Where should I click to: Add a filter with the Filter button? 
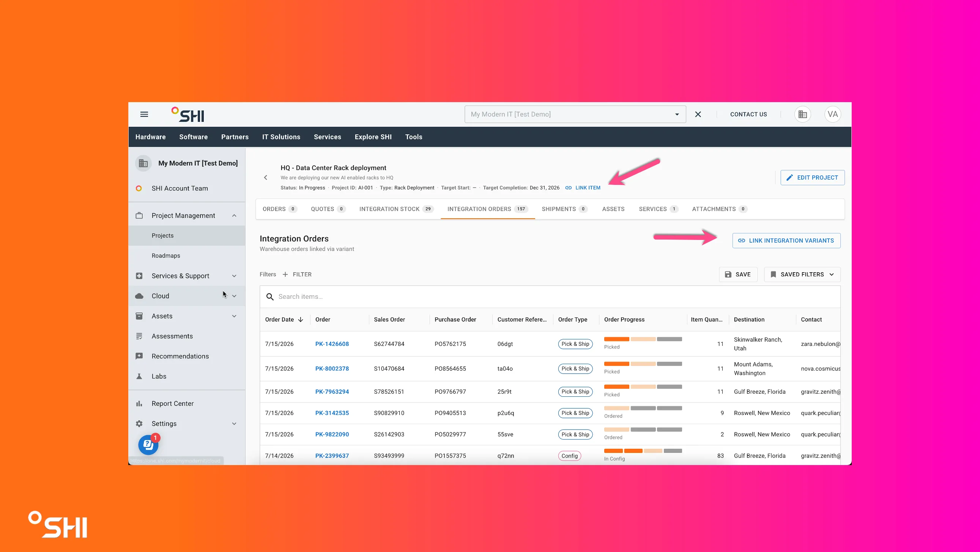297,274
